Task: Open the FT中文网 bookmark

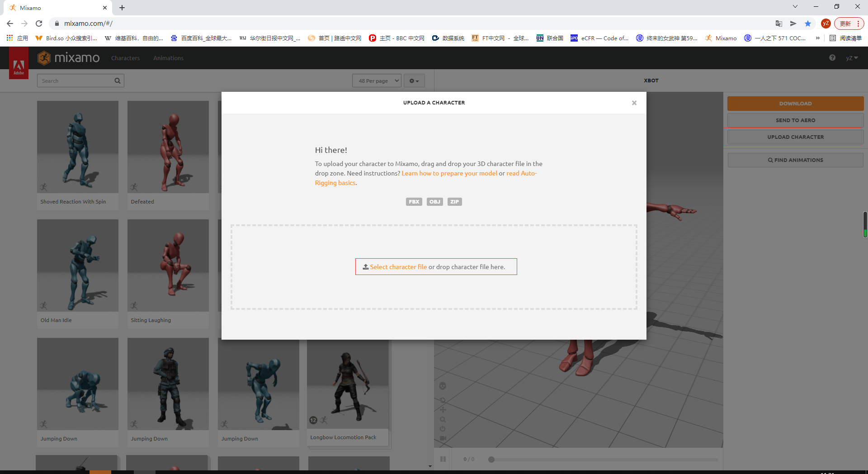Action: pyautogui.click(x=500, y=38)
